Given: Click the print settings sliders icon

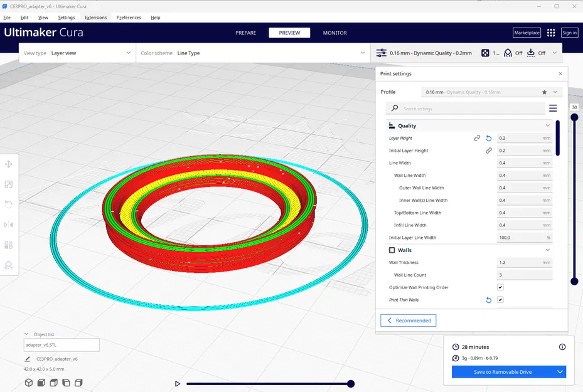Looking at the screenshot, I should [381, 53].
